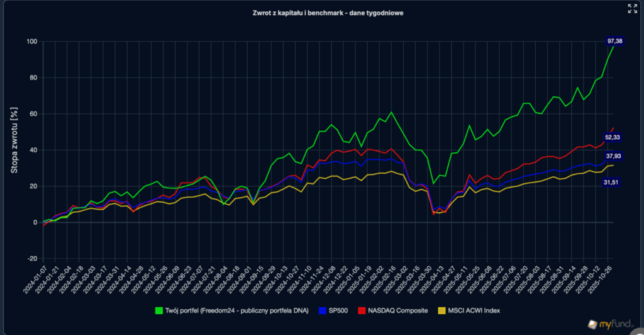Image resolution: width=644 pixels, height=335 pixels.
Task: Click the myfund logo icon
Action: [x=592, y=323]
